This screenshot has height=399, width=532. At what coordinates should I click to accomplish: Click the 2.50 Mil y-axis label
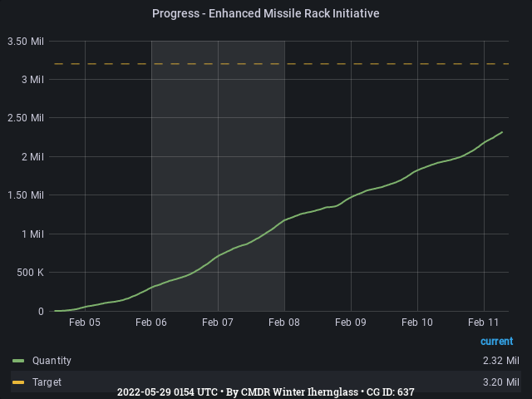click(26, 118)
